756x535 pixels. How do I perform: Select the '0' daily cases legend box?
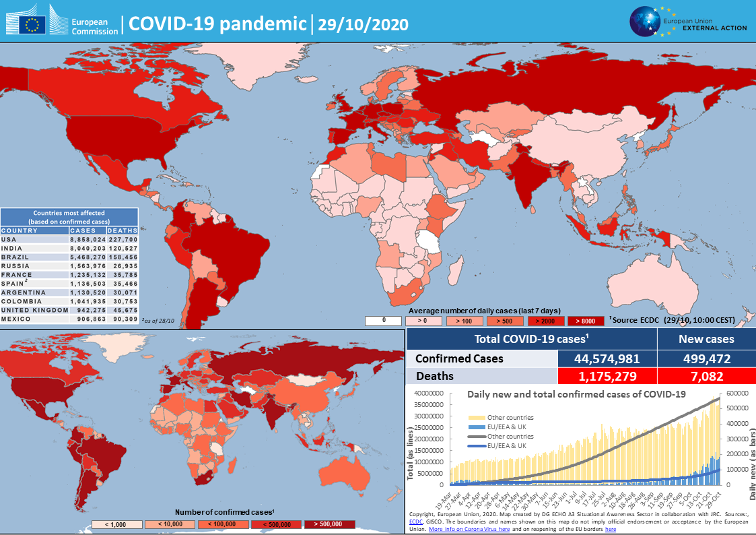point(384,321)
